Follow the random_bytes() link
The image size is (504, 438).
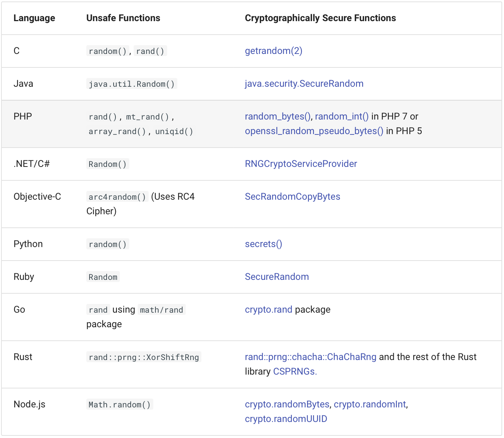(278, 117)
